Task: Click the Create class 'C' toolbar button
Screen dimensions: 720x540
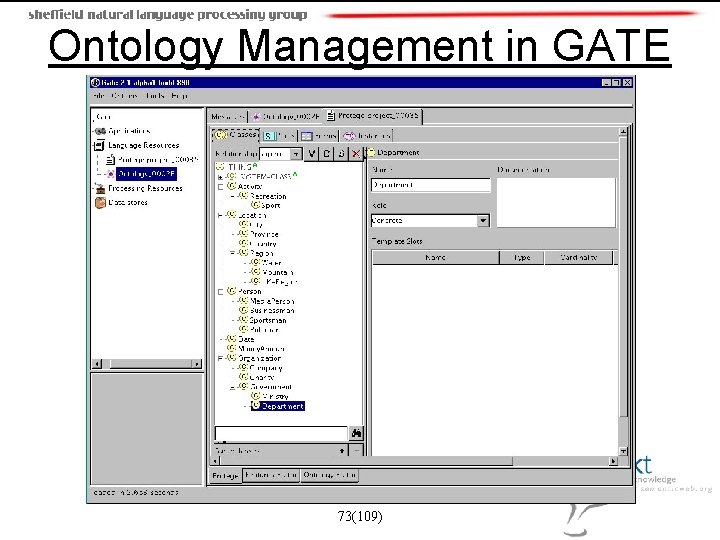Action: pos(326,153)
